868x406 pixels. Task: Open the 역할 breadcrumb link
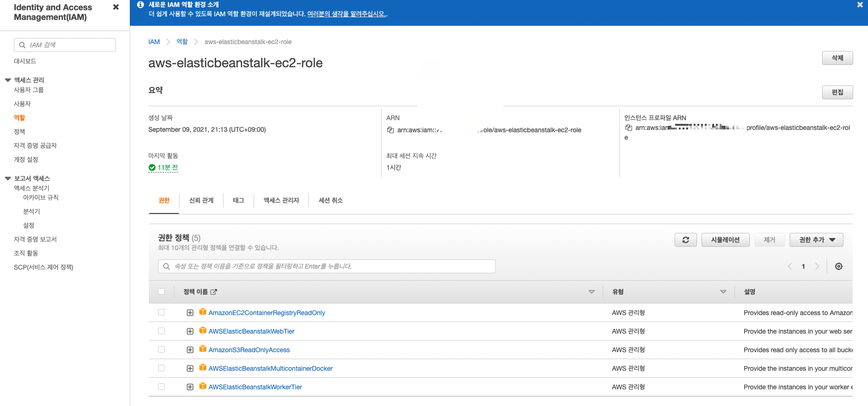point(182,42)
